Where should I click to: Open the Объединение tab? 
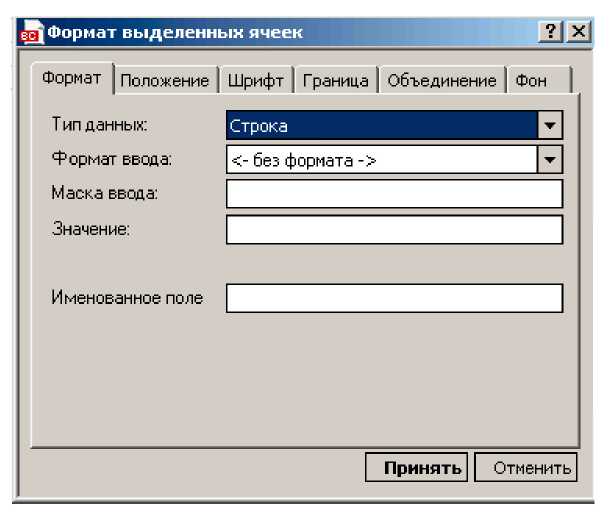[x=442, y=81]
